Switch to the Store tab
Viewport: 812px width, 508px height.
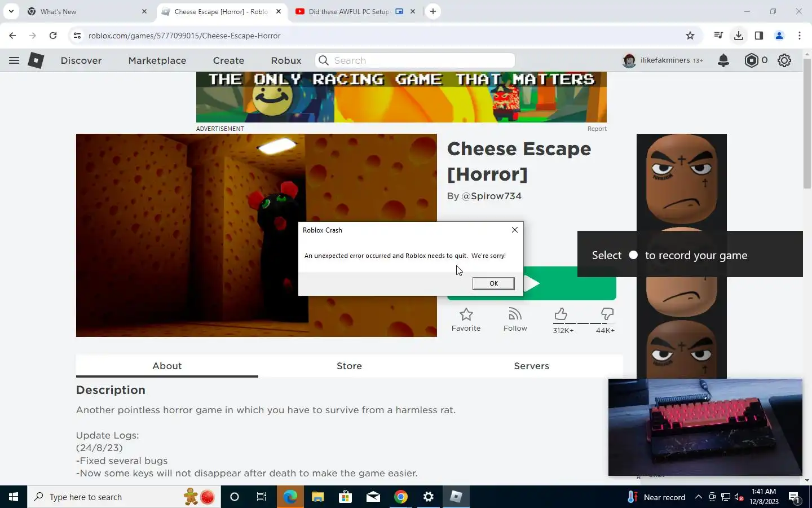(349, 366)
